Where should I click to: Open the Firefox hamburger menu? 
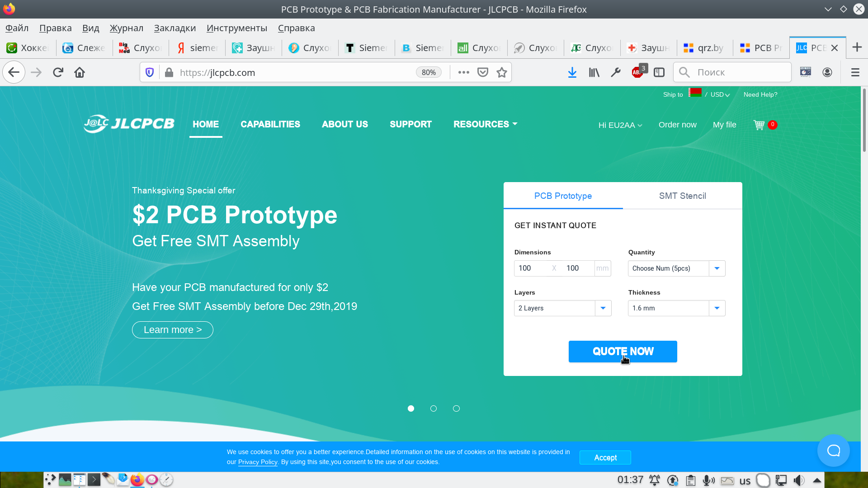point(855,72)
